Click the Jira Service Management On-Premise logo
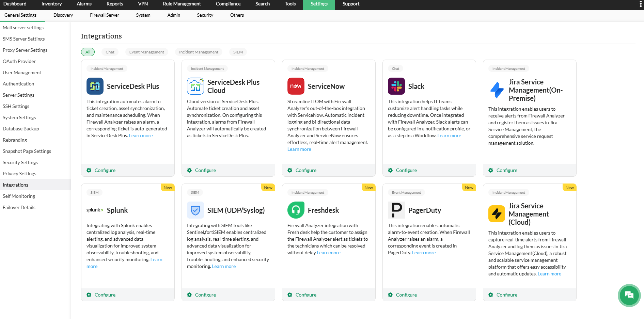This screenshot has height=319, width=644. click(x=497, y=90)
